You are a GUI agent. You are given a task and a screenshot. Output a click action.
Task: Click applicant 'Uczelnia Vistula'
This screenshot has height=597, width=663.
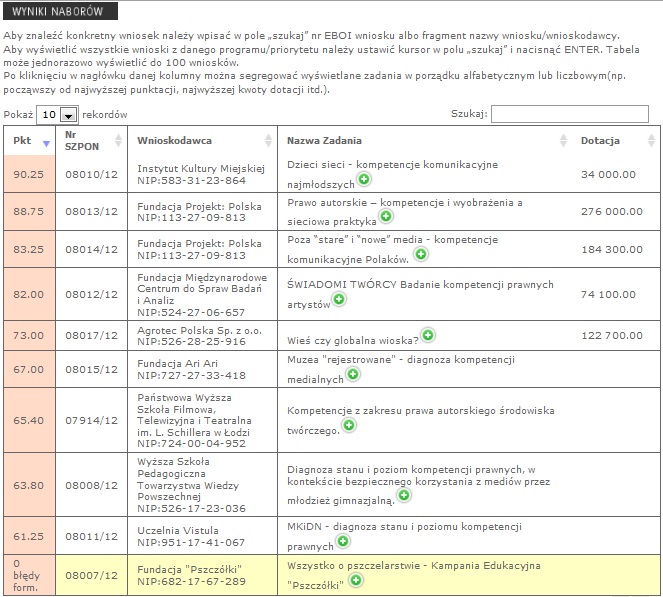(x=178, y=530)
